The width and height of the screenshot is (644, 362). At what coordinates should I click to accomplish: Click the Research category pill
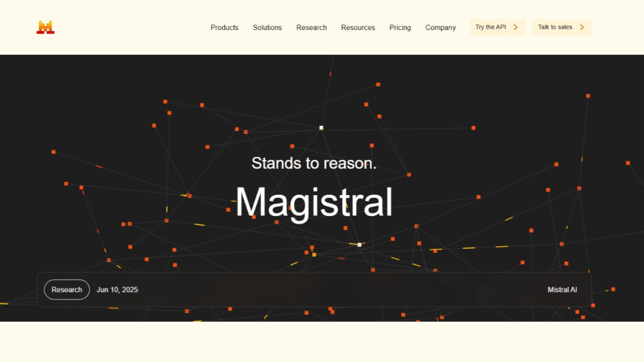[x=67, y=290]
